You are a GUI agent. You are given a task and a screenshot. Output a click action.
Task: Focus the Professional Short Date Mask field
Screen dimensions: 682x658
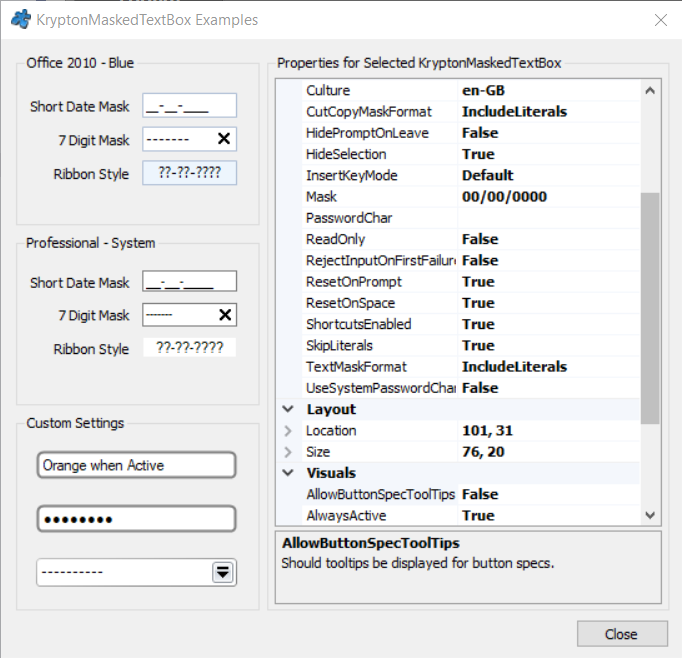[x=190, y=281]
